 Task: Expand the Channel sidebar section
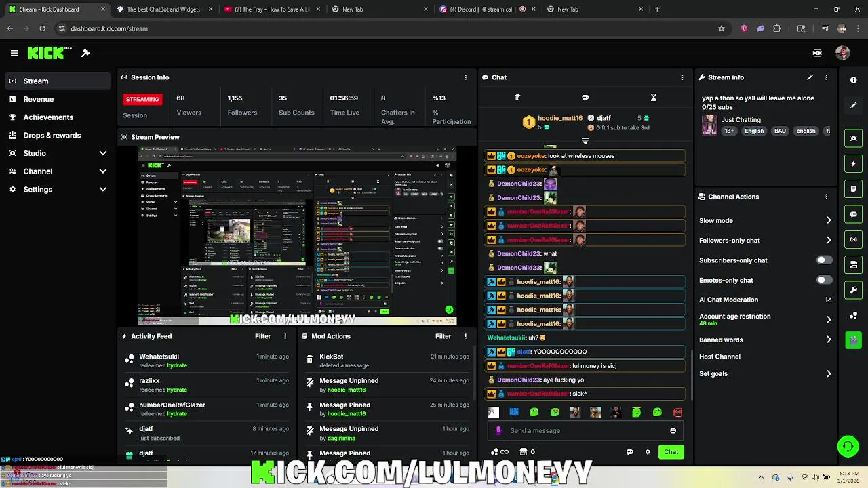103,171
